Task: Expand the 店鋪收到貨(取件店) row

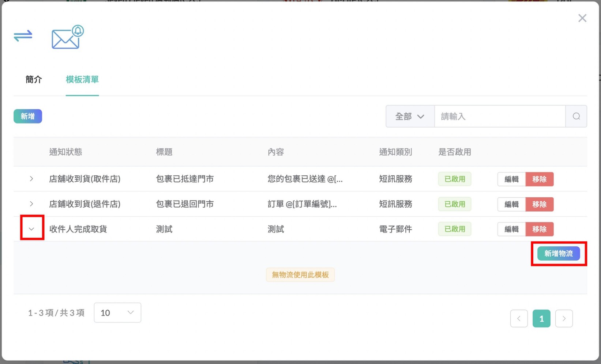Action: pos(31,179)
